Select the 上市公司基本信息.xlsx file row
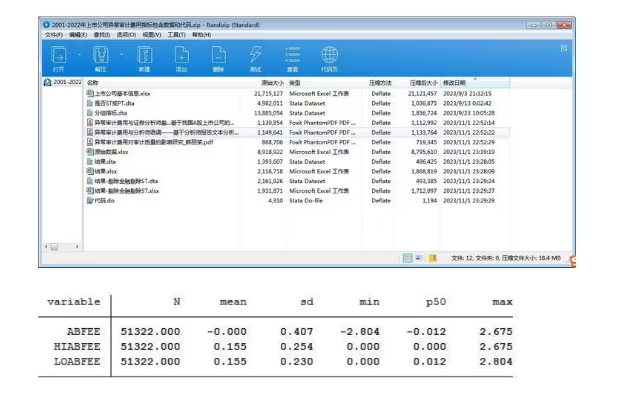 [x=298, y=94]
